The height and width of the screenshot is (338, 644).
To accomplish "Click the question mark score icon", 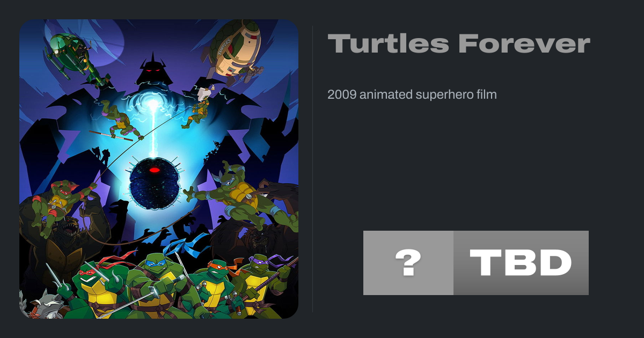I will (408, 263).
